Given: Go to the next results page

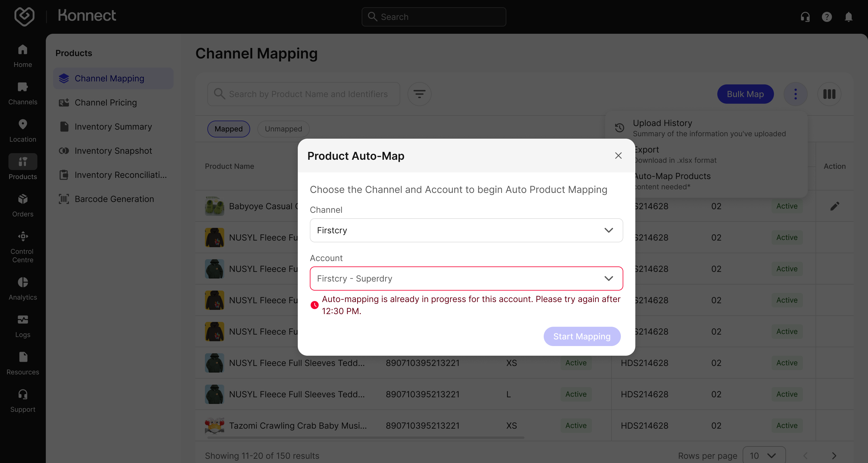Looking at the screenshot, I should 834,455.
